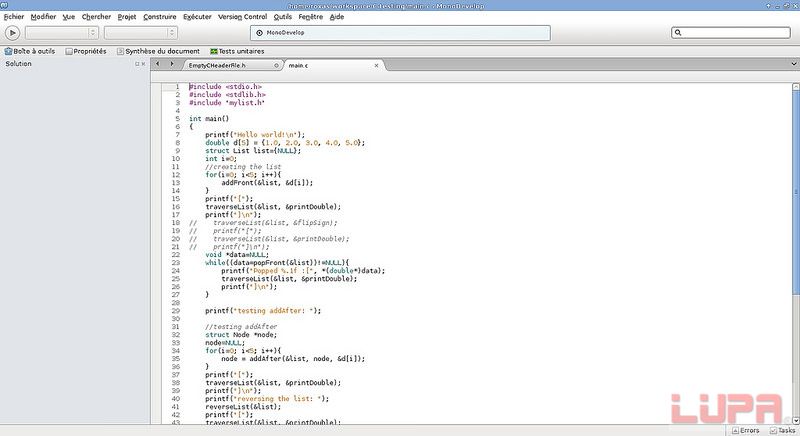
Task: Open the Modifier menu
Action: [43, 17]
